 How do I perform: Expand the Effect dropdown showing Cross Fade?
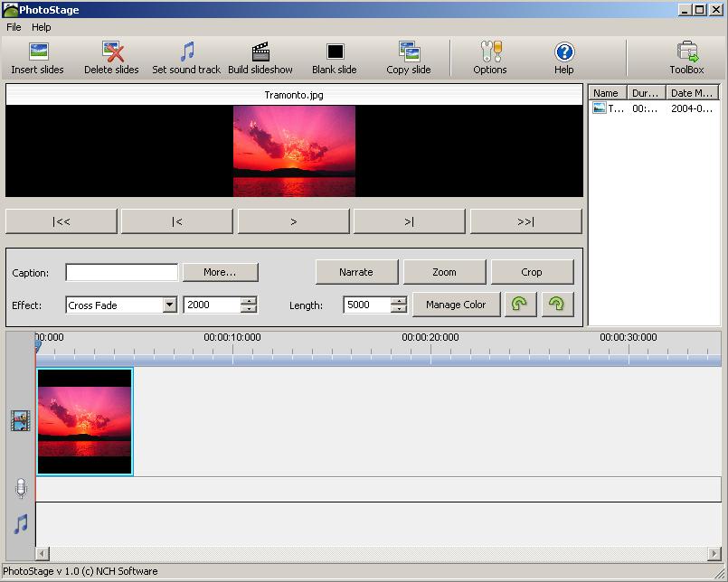pyautogui.click(x=169, y=305)
